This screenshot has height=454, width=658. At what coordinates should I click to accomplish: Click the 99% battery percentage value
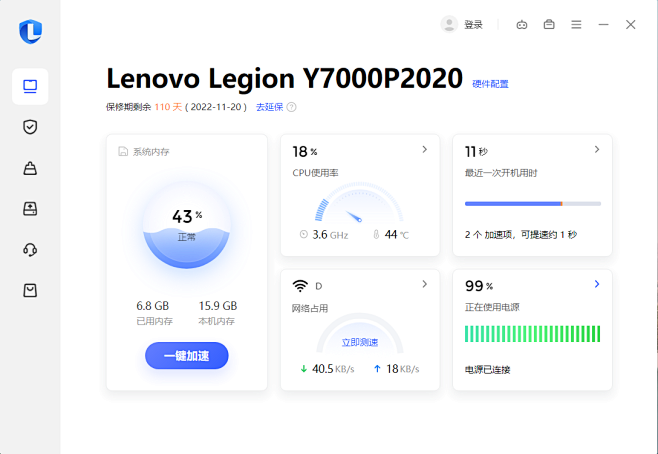479,286
